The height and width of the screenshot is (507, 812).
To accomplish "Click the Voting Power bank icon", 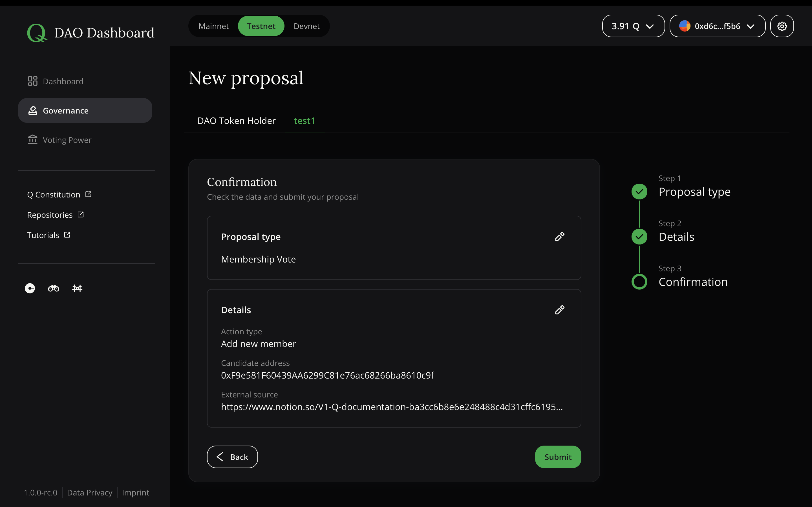I will (32, 139).
